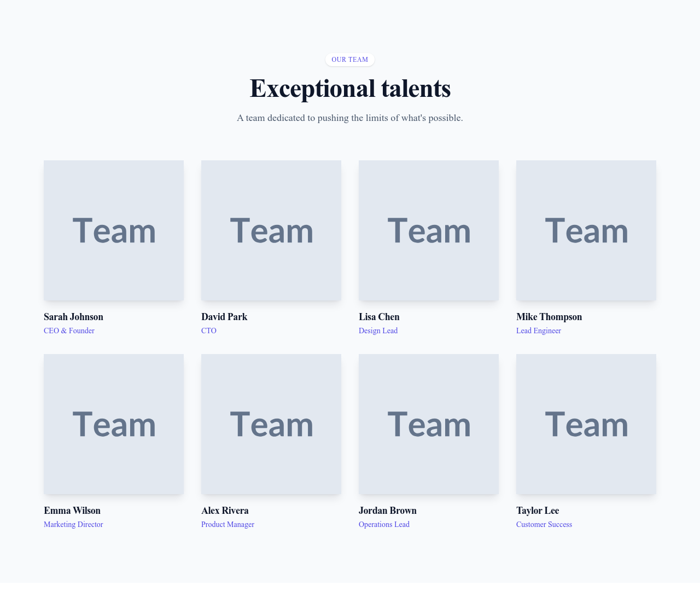Image resolution: width=700 pixels, height=591 pixels.
Task: Click the Customer Success role text
Action: [544, 524]
